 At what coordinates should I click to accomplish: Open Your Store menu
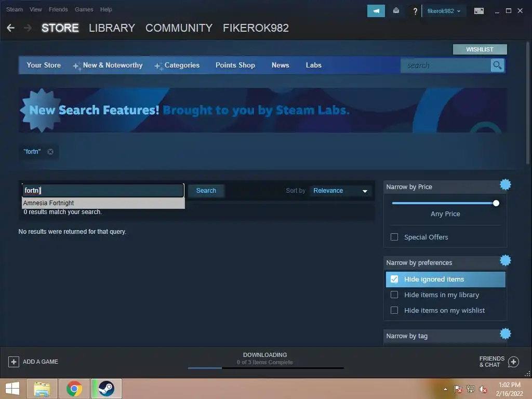[x=44, y=65]
